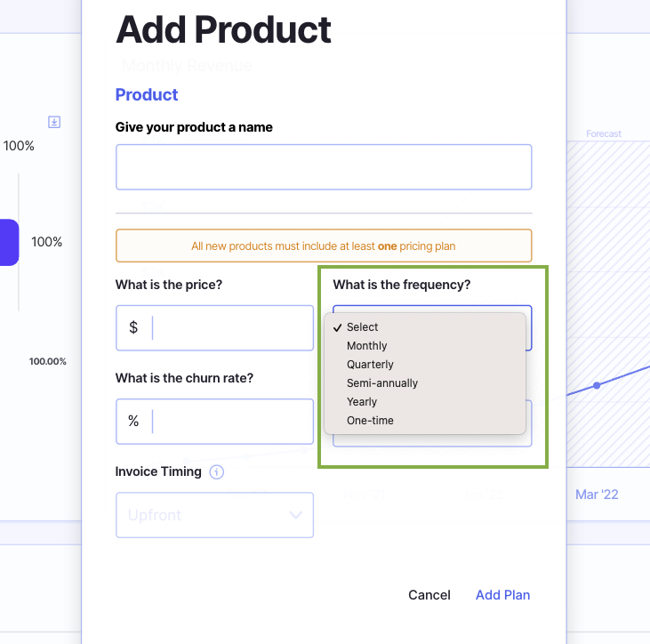
Task: Click inside the product name field
Action: pyautogui.click(x=323, y=167)
